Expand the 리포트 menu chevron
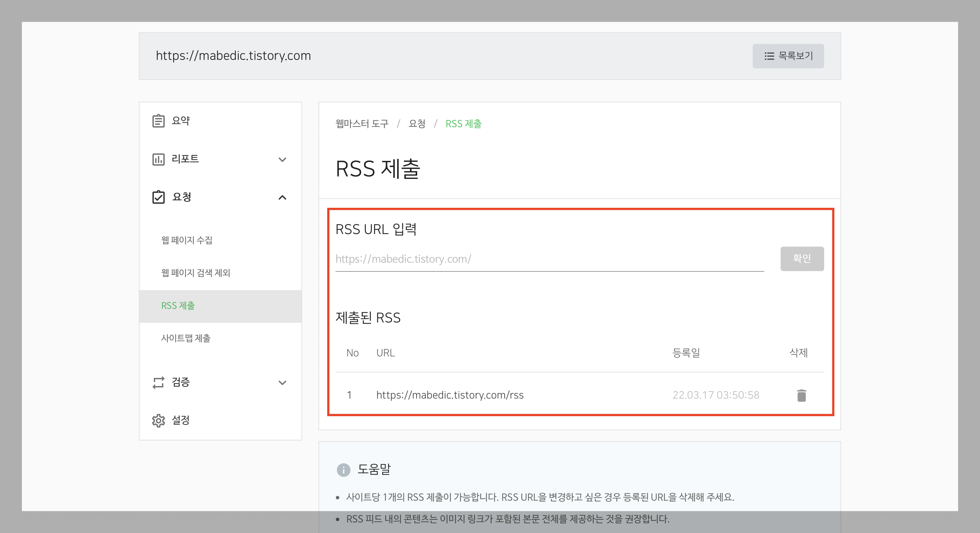 pos(282,160)
